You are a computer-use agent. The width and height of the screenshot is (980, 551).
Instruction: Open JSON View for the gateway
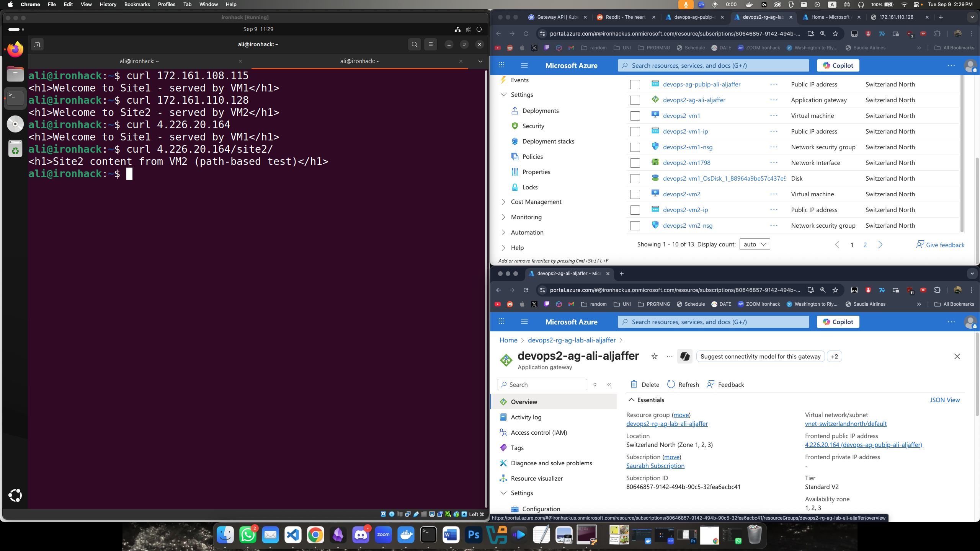945,399
